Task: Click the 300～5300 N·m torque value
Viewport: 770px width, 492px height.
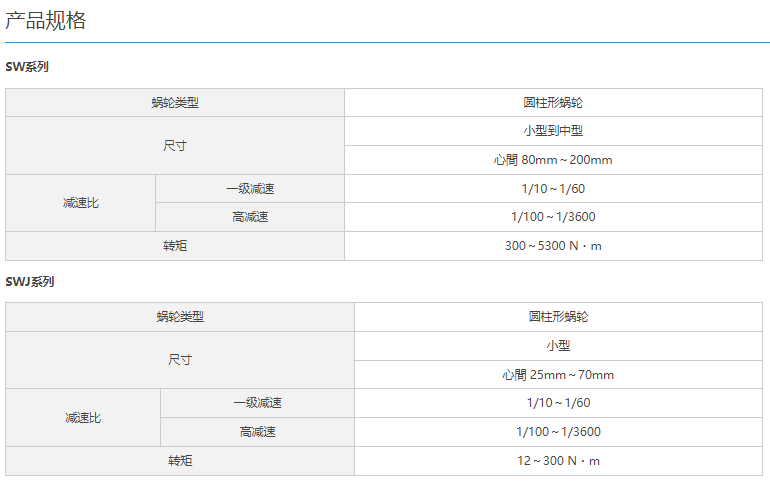Action: click(x=553, y=246)
